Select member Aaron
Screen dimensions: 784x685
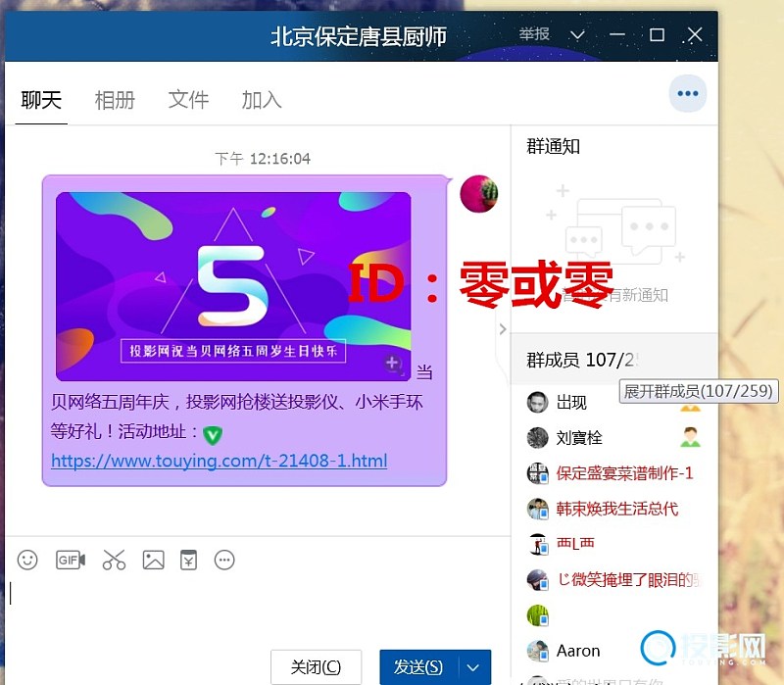pyautogui.click(x=613, y=651)
